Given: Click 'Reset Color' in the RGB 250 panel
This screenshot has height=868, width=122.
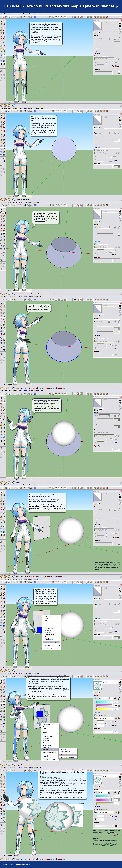Looking at the screenshot, I should tap(116, 725).
